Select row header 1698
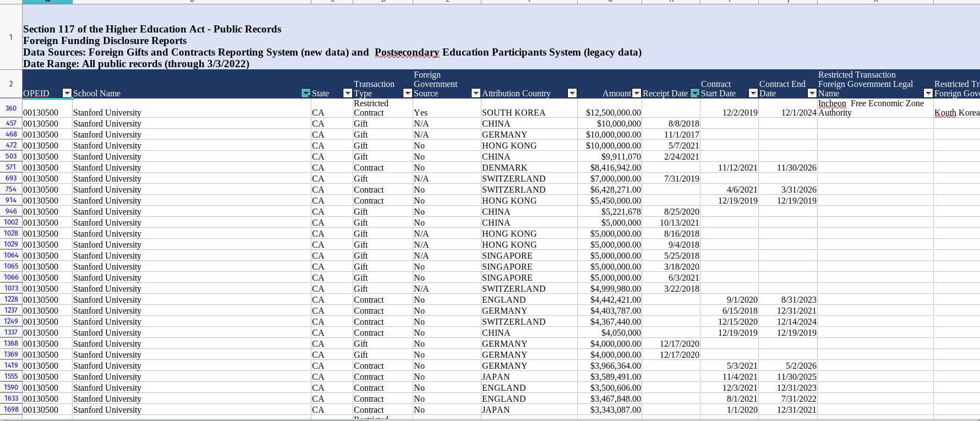This screenshot has height=421, width=980. [x=11, y=409]
